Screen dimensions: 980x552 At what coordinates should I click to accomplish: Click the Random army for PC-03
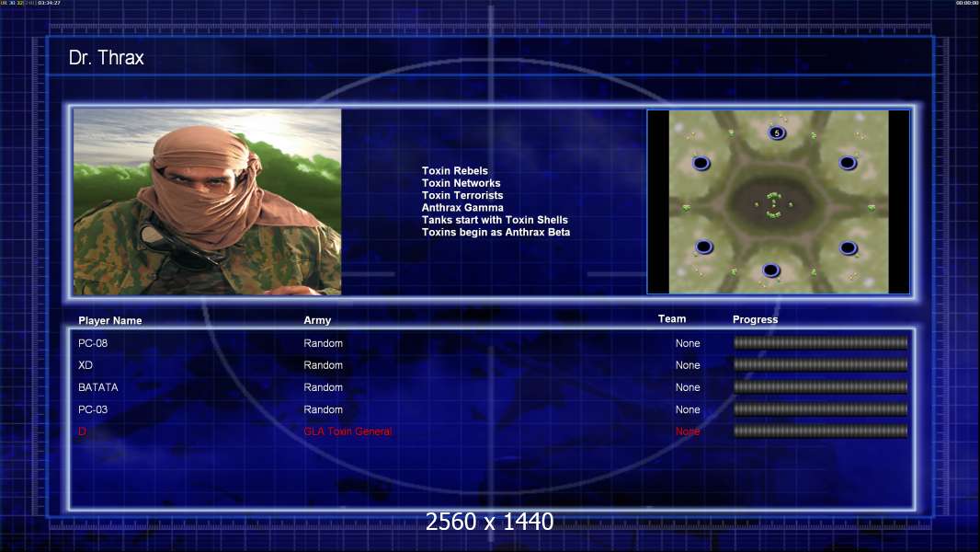click(323, 409)
